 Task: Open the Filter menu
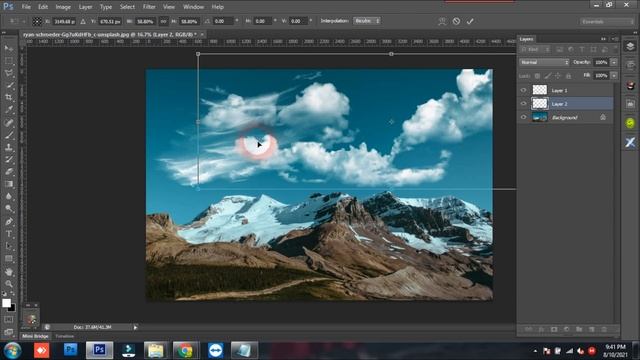coord(149,7)
